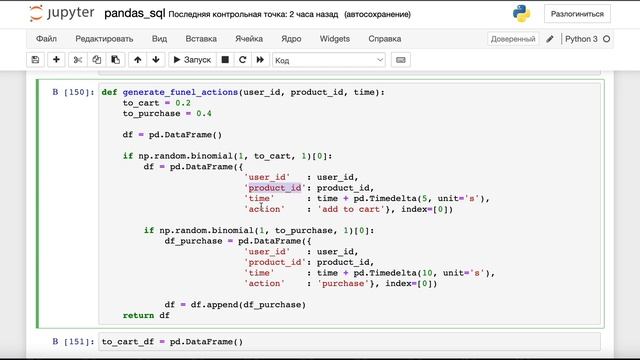Click 'df_purchase = pd.DataFrame({' line
Image resolution: width=640 pixels, height=360 pixels.
point(238,241)
